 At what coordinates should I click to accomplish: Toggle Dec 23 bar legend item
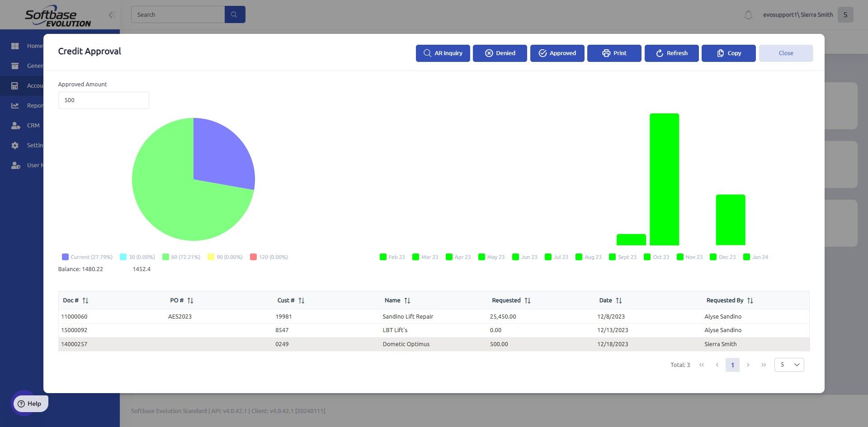click(x=723, y=257)
